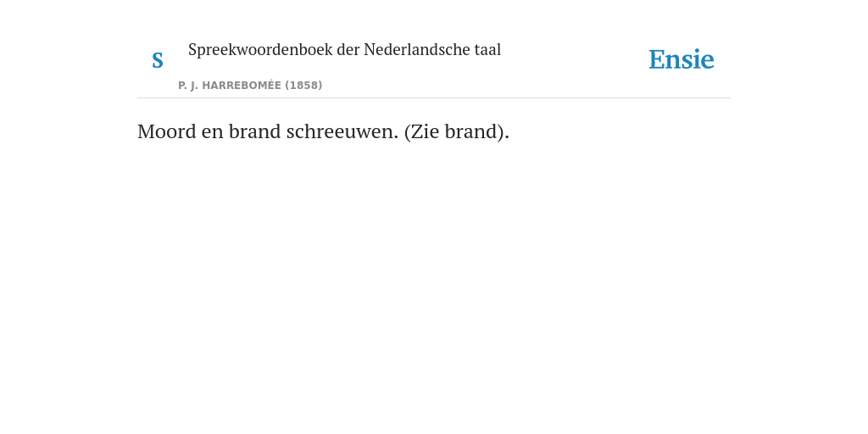The width and height of the screenshot is (868, 434).
Task: Select author name P. J. Harrebomée
Action: (x=230, y=86)
